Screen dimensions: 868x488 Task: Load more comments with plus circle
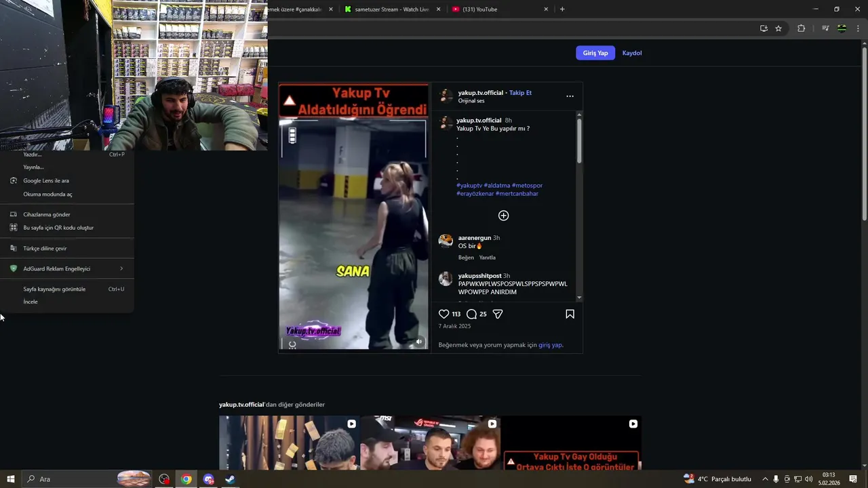point(503,216)
